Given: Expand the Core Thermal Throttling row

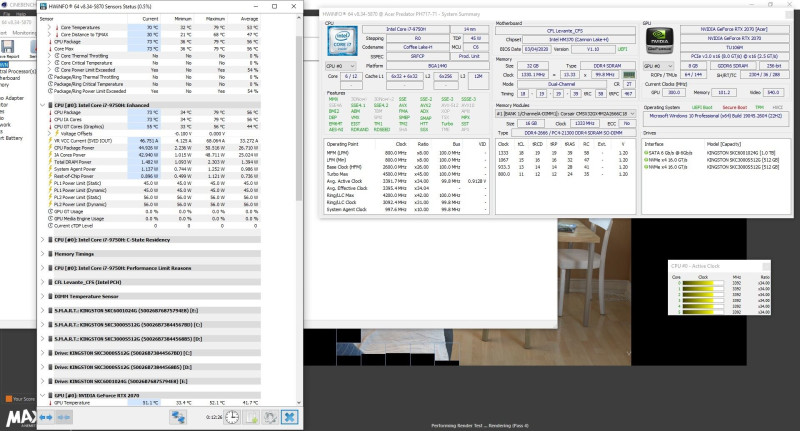Looking at the screenshot, I should [x=49, y=56].
